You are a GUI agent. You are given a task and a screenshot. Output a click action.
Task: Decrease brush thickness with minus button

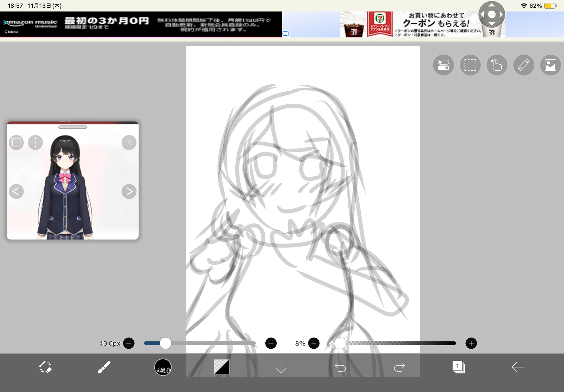(x=129, y=343)
